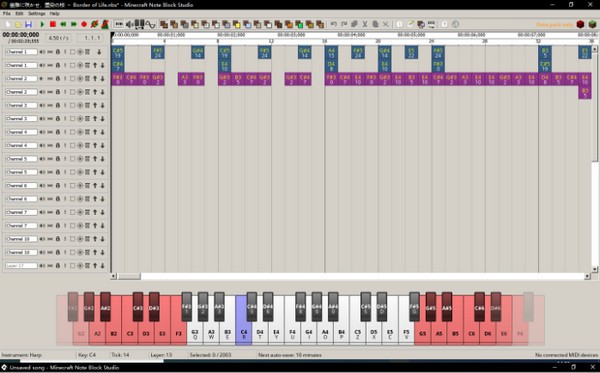Screen dimensions: 600x373
Task: Select the Bell instrument yellow block
Action: pos(236,24)
